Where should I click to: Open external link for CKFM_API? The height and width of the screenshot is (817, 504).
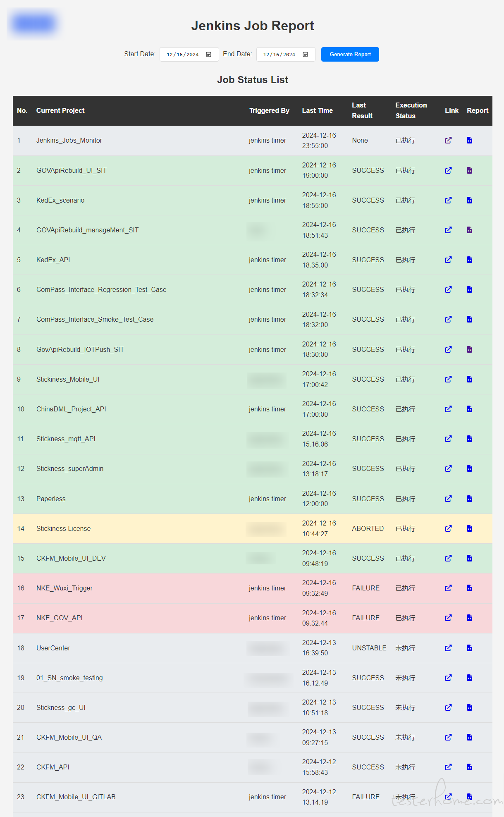point(448,767)
